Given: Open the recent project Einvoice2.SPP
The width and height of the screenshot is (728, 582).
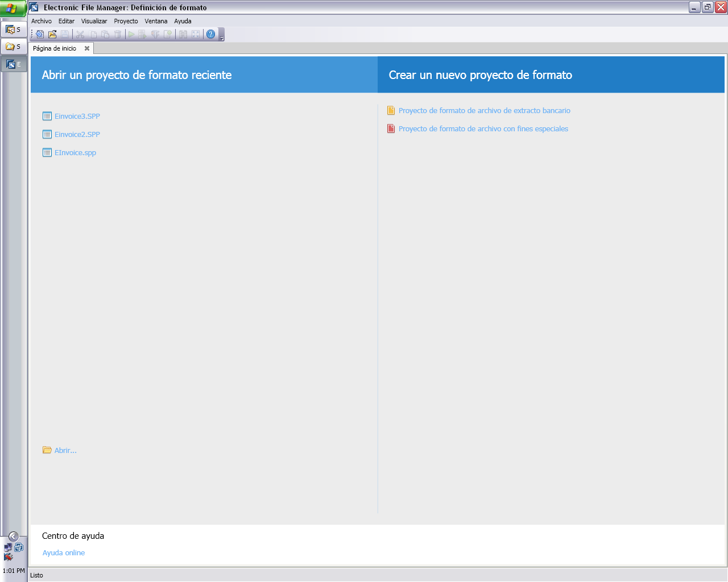Looking at the screenshot, I should tap(77, 134).
